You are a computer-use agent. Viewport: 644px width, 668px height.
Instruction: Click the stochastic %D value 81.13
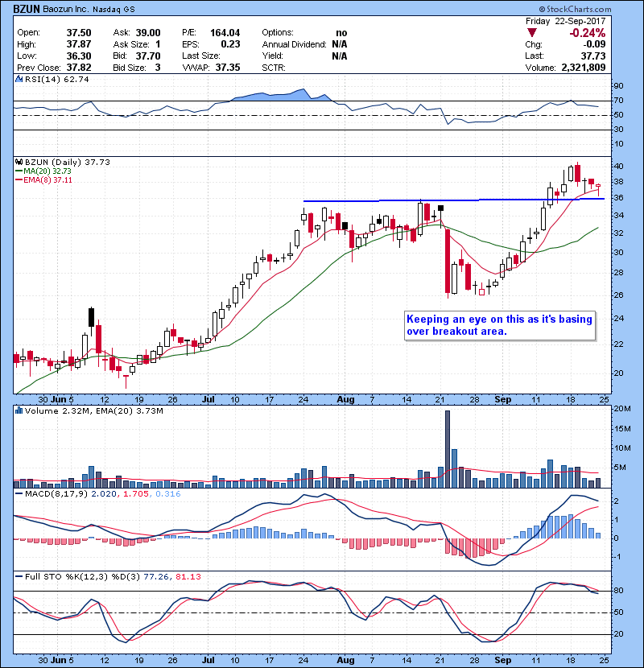point(188,577)
